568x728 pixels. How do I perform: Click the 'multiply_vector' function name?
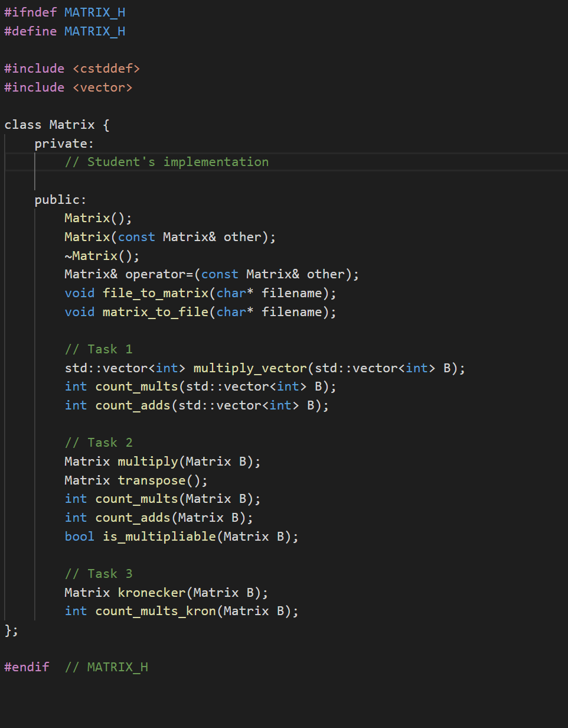pyautogui.click(x=250, y=368)
